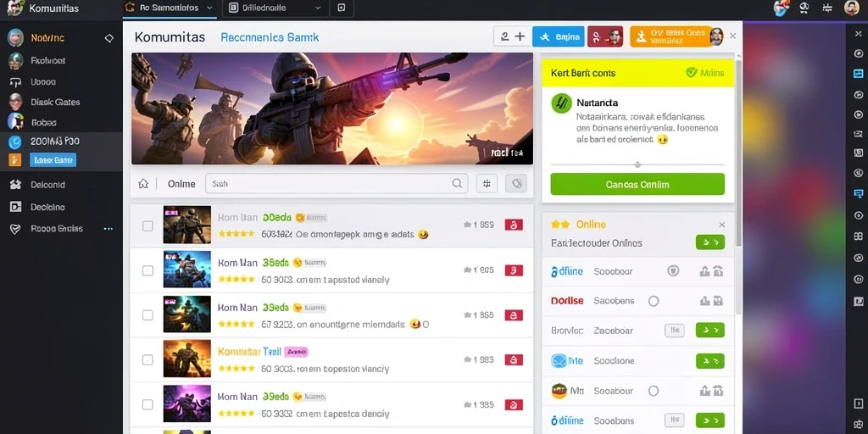Click the blue Enjina button
The image size is (868, 434).
(559, 36)
